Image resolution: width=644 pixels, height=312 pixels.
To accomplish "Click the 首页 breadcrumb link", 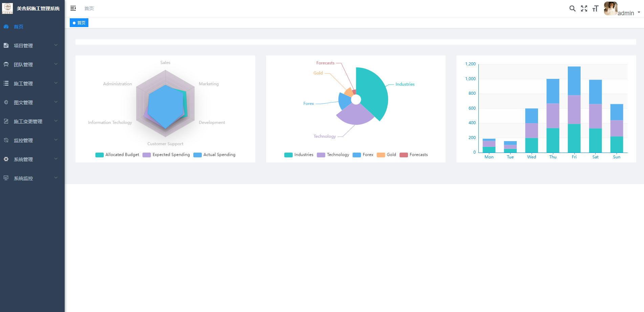I will point(89,8).
